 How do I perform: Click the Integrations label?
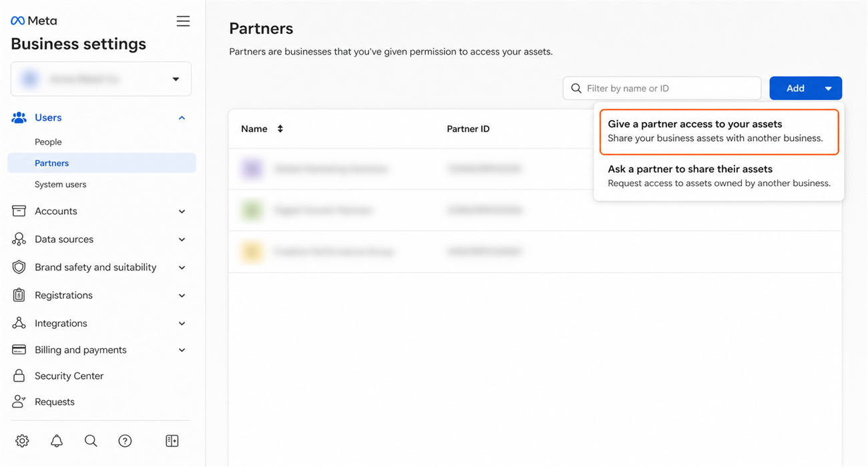click(x=61, y=323)
